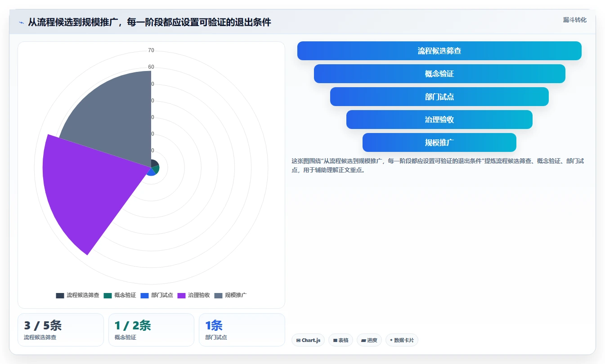Click the Chart.js tag
Viewport: 605px width, 364px height.
coord(308,340)
